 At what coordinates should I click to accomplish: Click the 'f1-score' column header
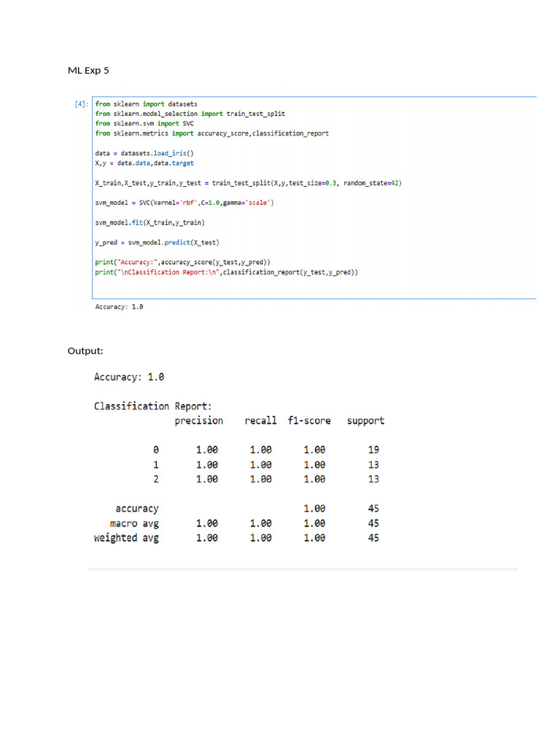[x=309, y=421]
